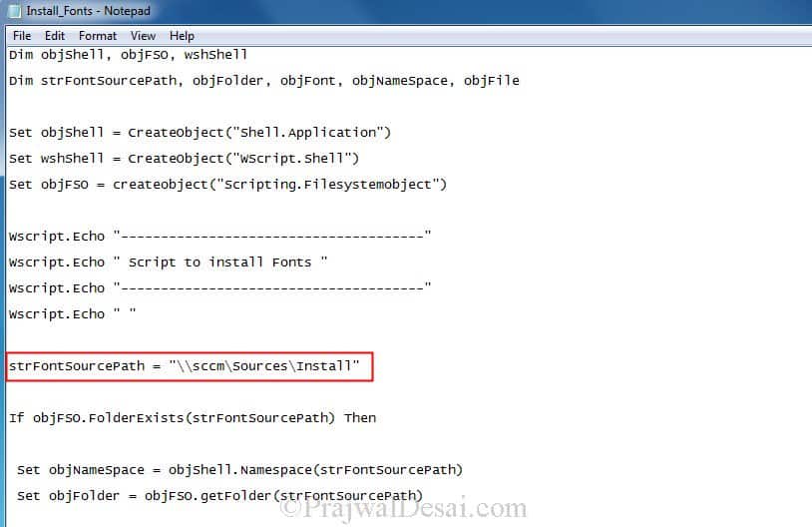Open the View menu
This screenshot has width=812, height=527.
[143, 36]
